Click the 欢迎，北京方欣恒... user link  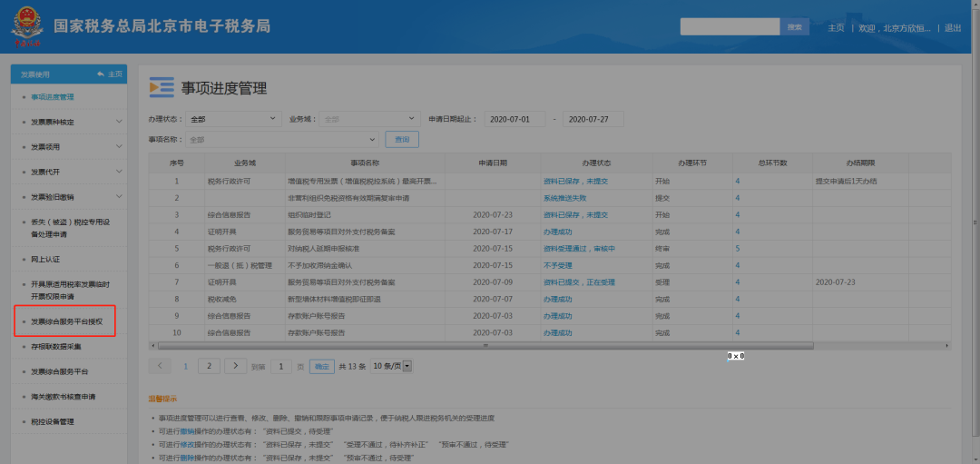coord(895,27)
